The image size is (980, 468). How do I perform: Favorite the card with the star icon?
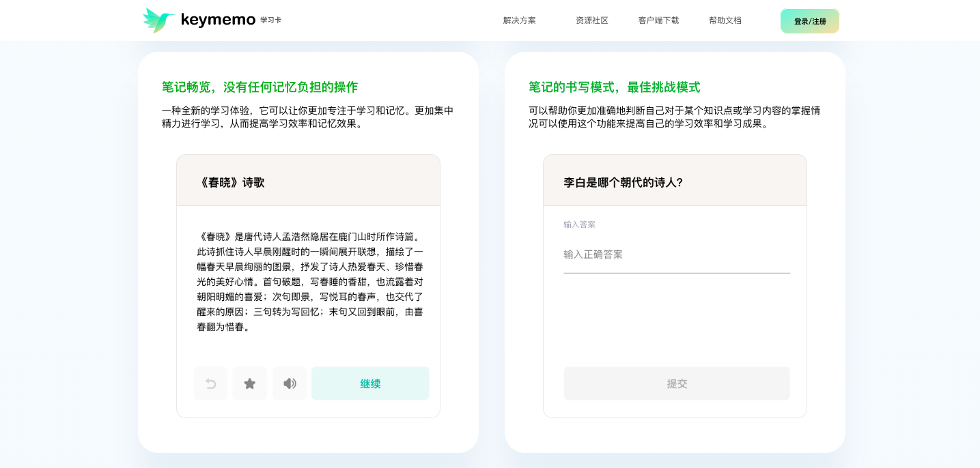[x=250, y=383]
